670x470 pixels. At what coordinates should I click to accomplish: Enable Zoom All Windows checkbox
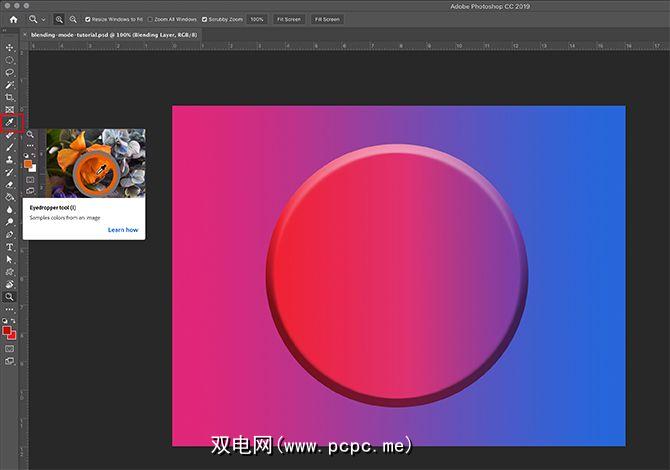[x=150, y=19]
